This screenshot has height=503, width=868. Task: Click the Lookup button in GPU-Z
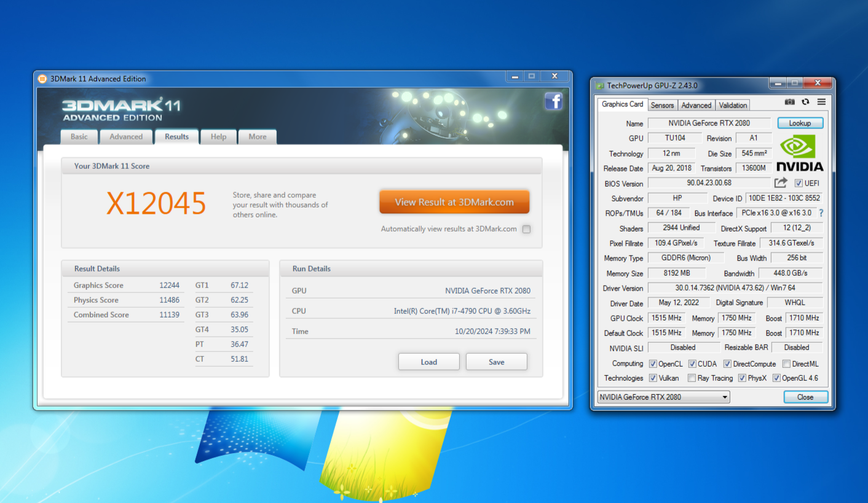tap(800, 123)
